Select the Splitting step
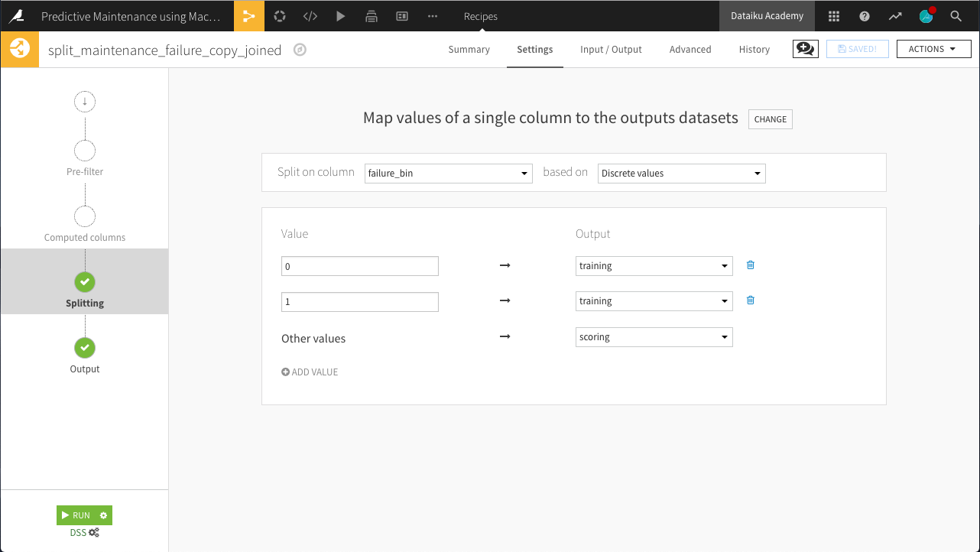Viewport: 980px width, 552px height. tap(85, 281)
